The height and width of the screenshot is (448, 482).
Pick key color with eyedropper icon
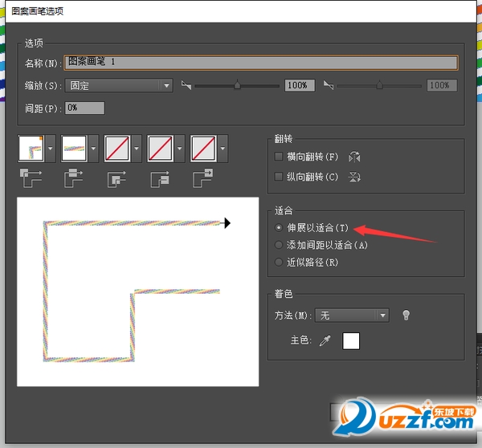325,340
